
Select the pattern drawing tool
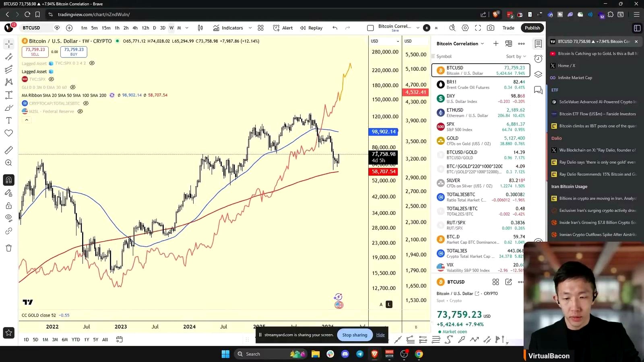click(x=9, y=82)
